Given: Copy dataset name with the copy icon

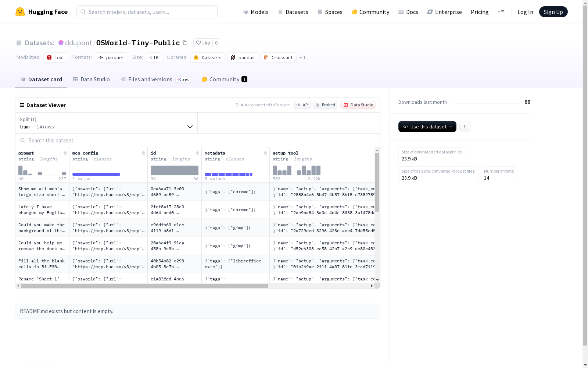Looking at the screenshot, I should [185, 43].
